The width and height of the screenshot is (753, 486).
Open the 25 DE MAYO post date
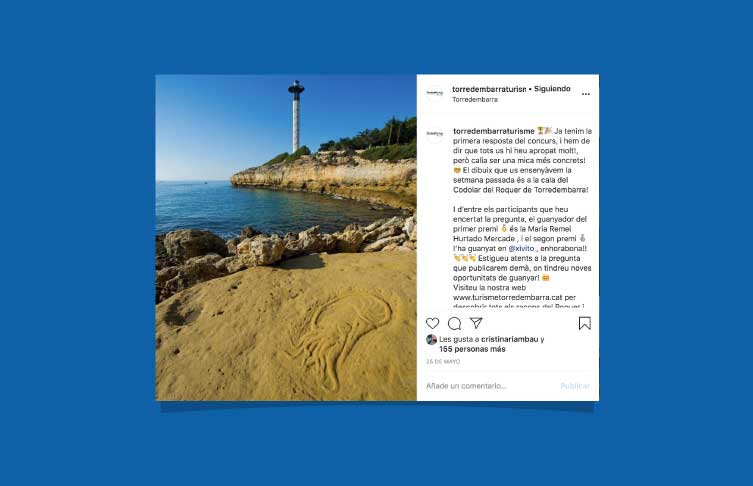click(443, 362)
